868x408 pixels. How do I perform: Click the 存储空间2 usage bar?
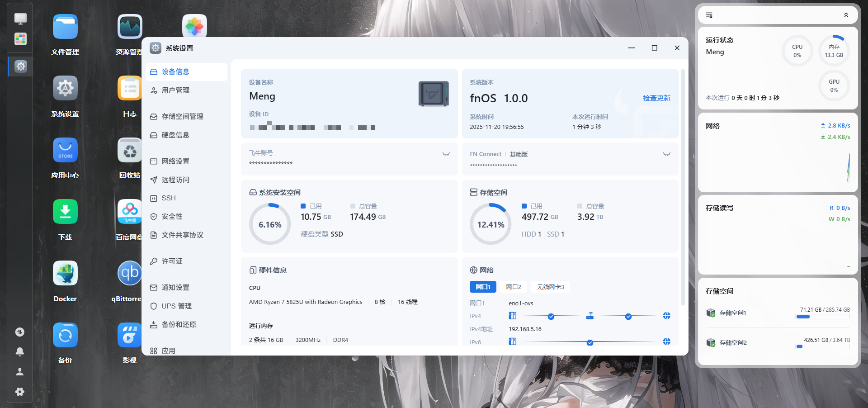(x=823, y=346)
